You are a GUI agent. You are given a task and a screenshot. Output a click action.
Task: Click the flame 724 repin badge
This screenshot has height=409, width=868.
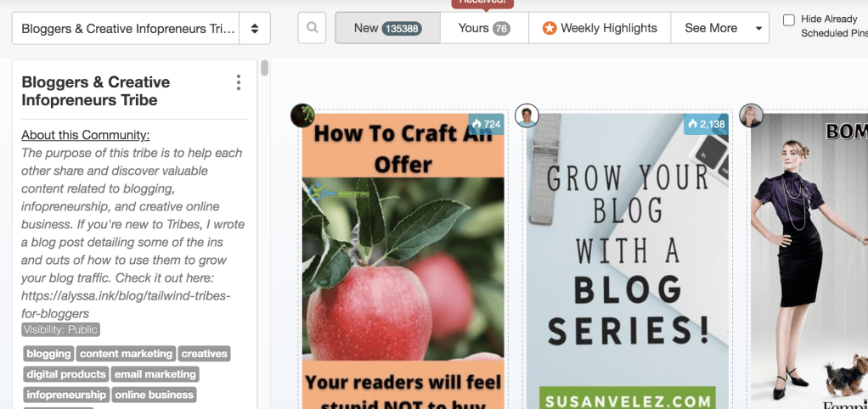[x=487, y=125]
